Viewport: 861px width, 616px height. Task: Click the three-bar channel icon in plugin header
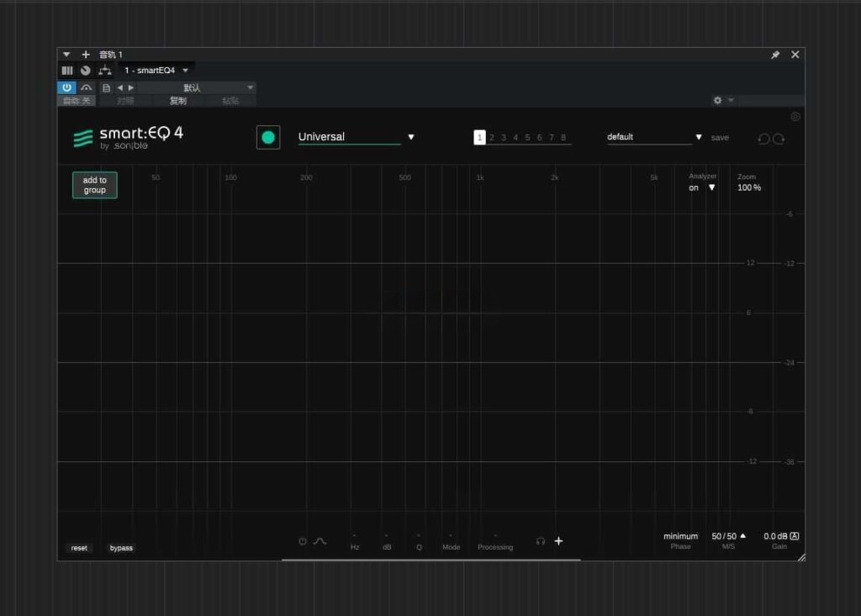pos(67,71)
